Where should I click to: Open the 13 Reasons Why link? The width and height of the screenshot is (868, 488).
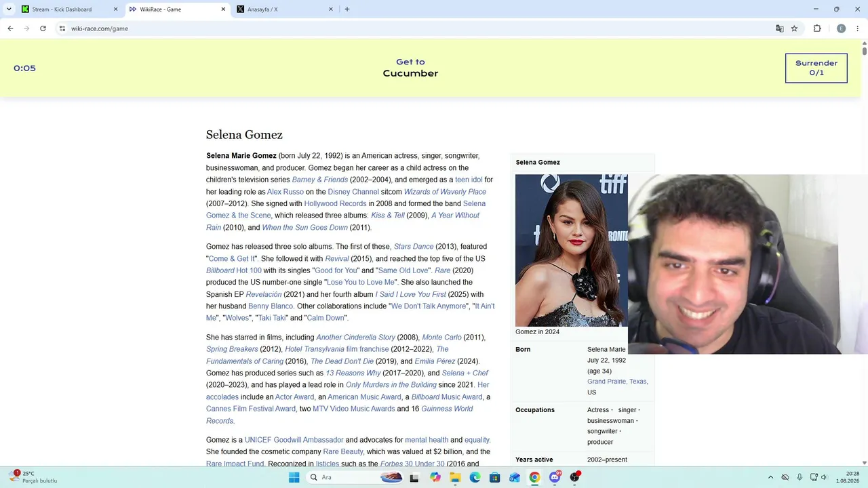point(353,373)
